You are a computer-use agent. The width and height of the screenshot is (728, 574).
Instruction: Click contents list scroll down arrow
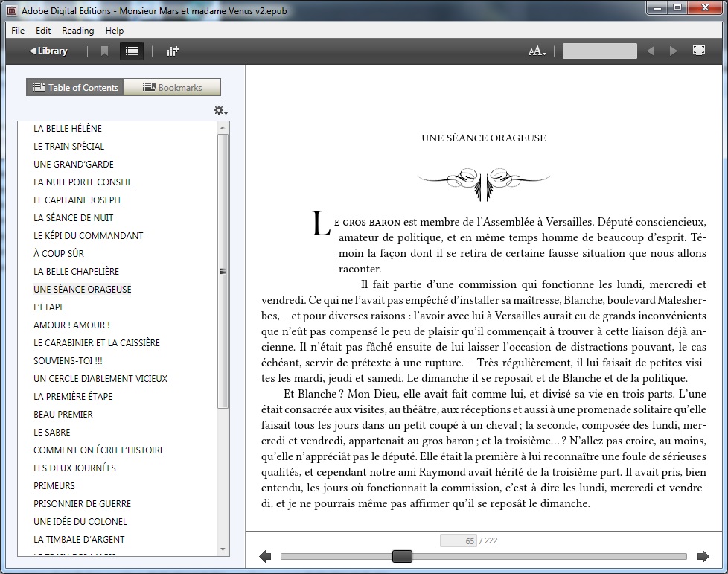tap(223, 549)
